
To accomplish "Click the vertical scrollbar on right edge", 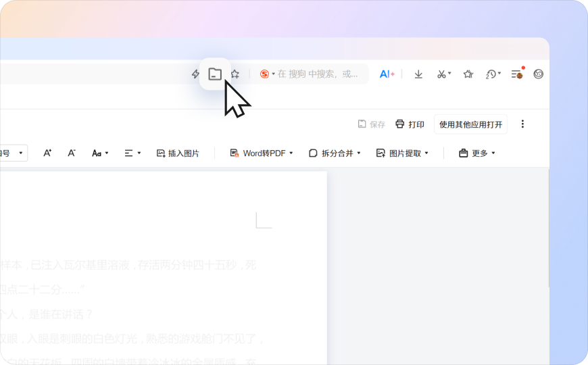I will [549, 228].
